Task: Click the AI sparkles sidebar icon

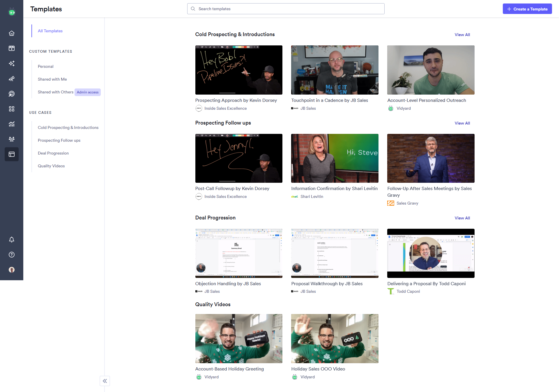Action: (x=12, y=63)
